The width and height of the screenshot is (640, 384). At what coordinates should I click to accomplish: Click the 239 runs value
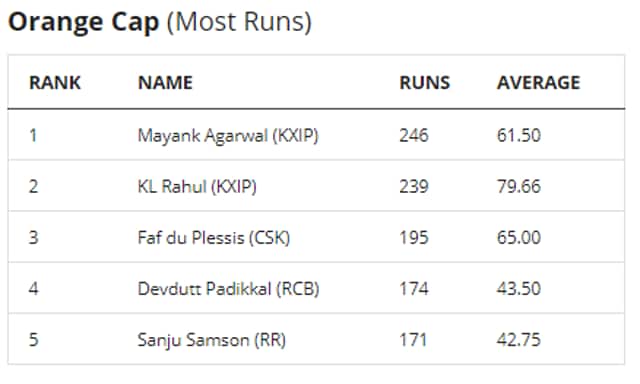coord(413,186)
